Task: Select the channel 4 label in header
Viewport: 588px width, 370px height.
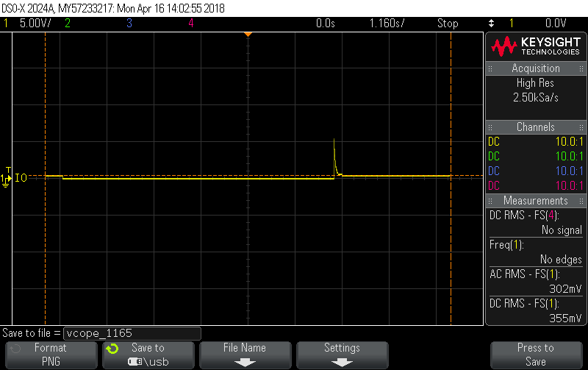Action: [x=191, y=24]
